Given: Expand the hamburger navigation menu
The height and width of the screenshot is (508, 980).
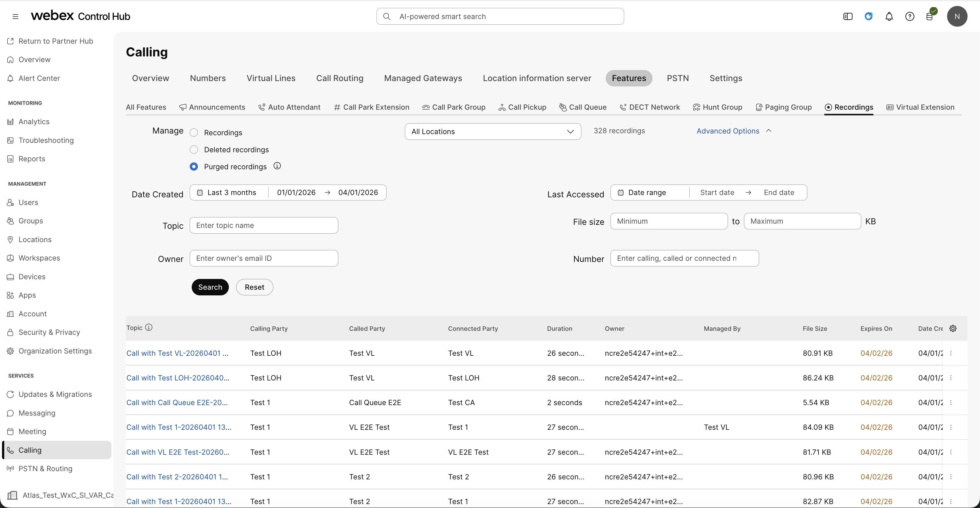Looking at the screenshot, I should [15, 16].
